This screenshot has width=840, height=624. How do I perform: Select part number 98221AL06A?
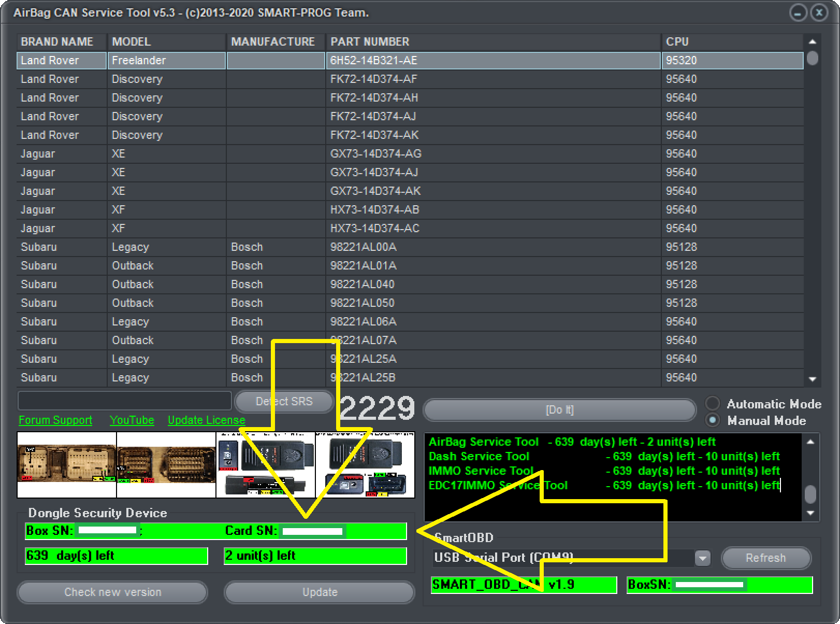click(x=363, y=321)
